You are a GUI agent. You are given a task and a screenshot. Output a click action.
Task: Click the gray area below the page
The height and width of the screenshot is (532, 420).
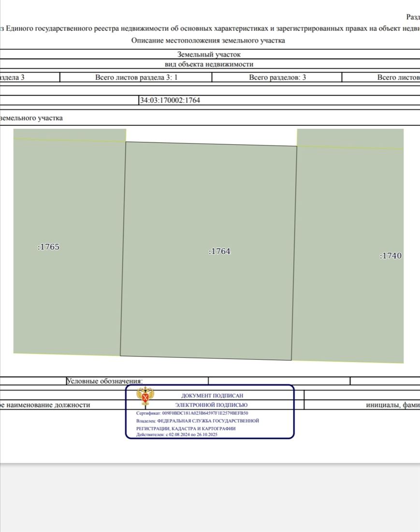pos(210,498)
